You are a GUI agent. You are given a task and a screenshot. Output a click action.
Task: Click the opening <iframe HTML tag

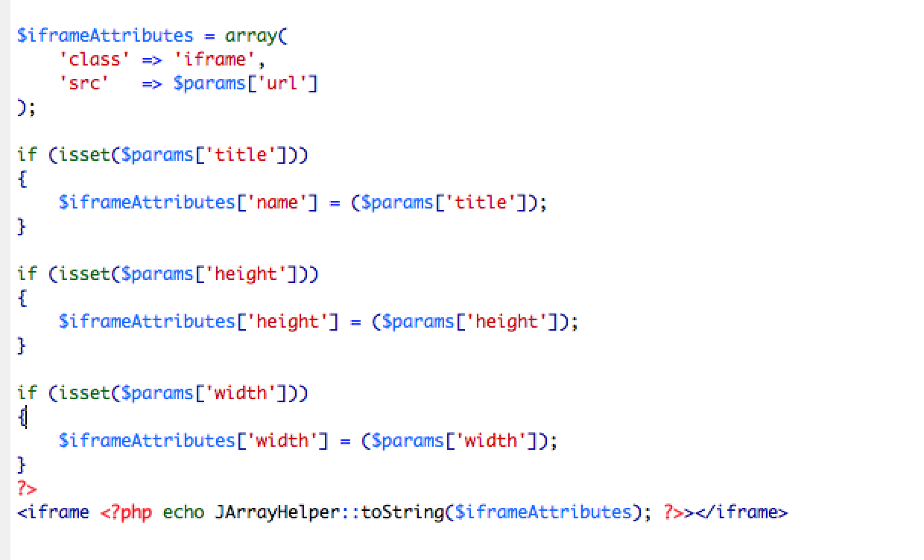53,512
